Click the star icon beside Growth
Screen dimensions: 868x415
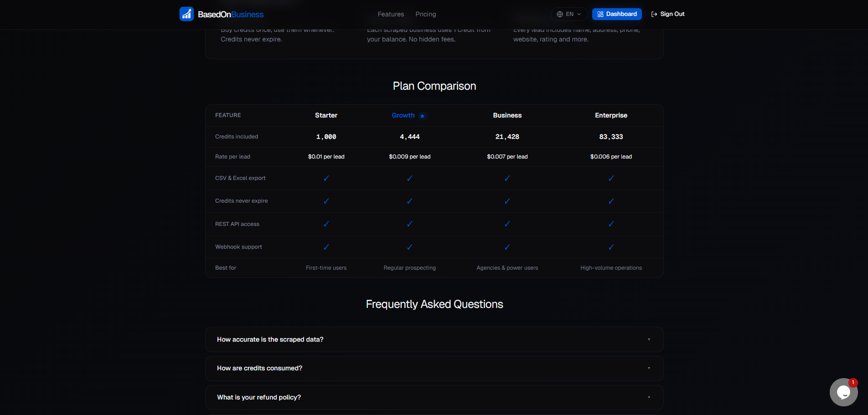[x=423, y=116]
